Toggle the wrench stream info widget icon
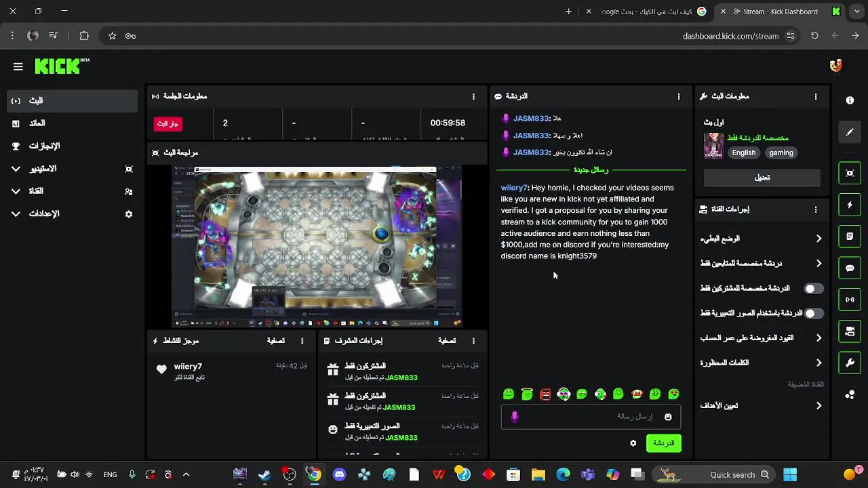Image resolution: width=868 pixels, height=488 pixels. [x=850, y=363]
